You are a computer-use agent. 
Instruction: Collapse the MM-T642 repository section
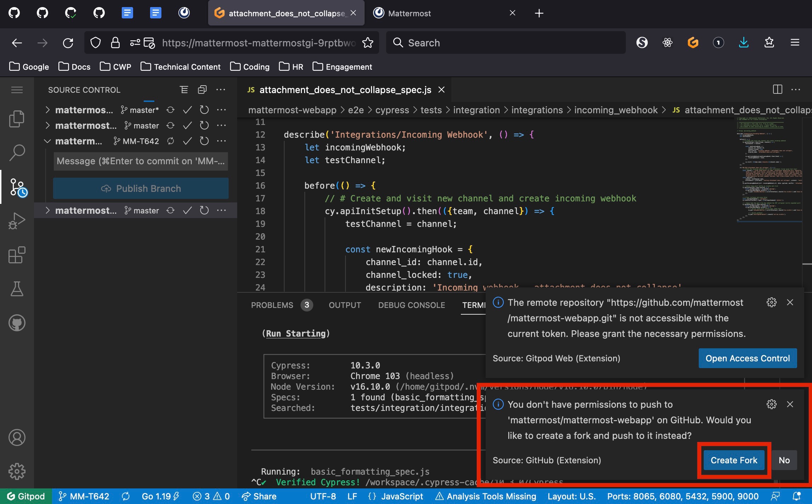click(x=47, y=141)
